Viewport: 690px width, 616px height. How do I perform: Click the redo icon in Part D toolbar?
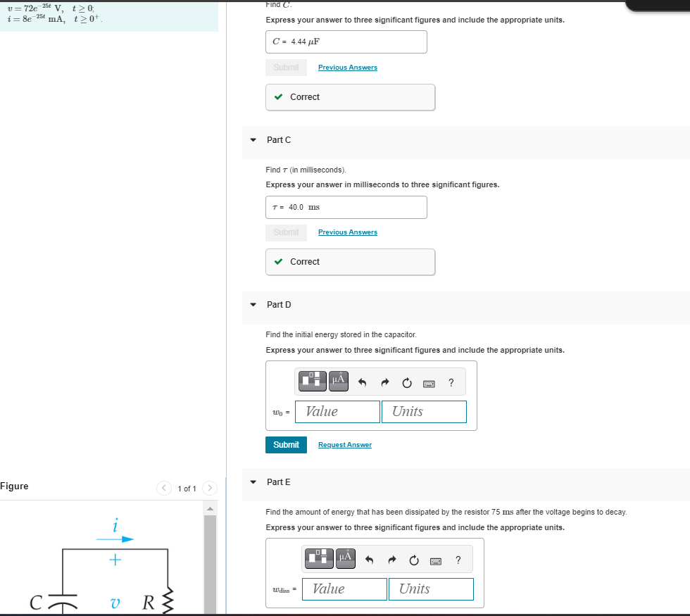[384, 381]
